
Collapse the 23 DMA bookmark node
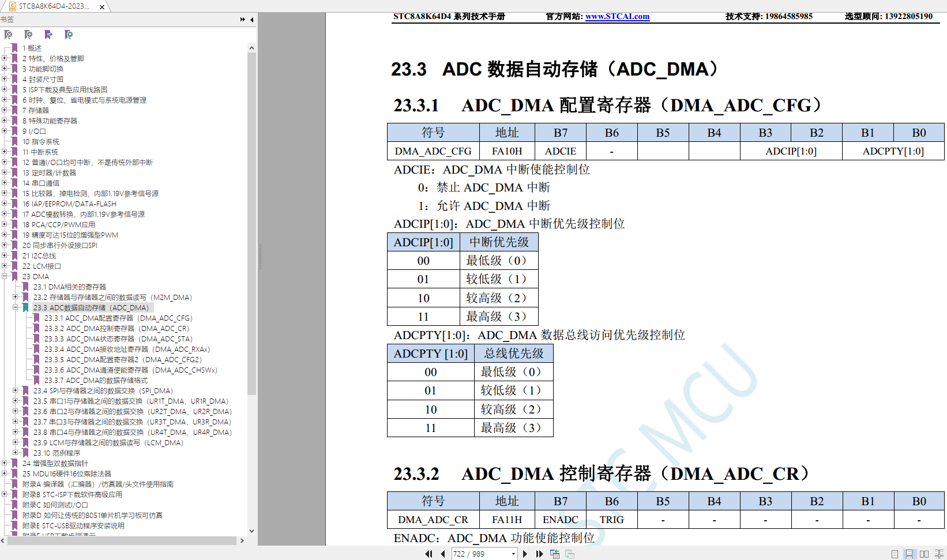point(5,276)
